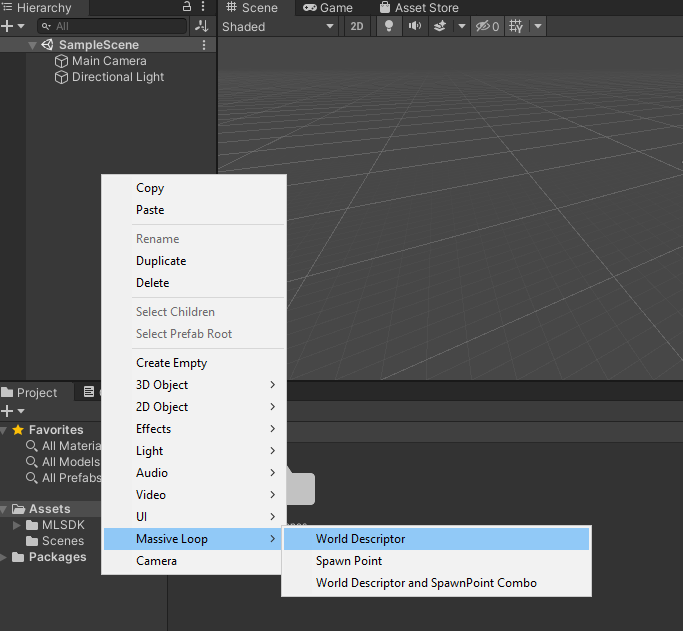Toggle scene lighting lightbulb icon

coord(389,27)
